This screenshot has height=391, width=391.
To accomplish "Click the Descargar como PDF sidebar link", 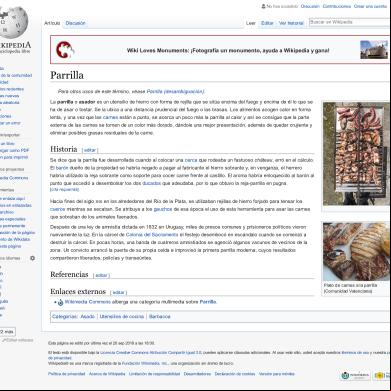I will click(15, 150).
